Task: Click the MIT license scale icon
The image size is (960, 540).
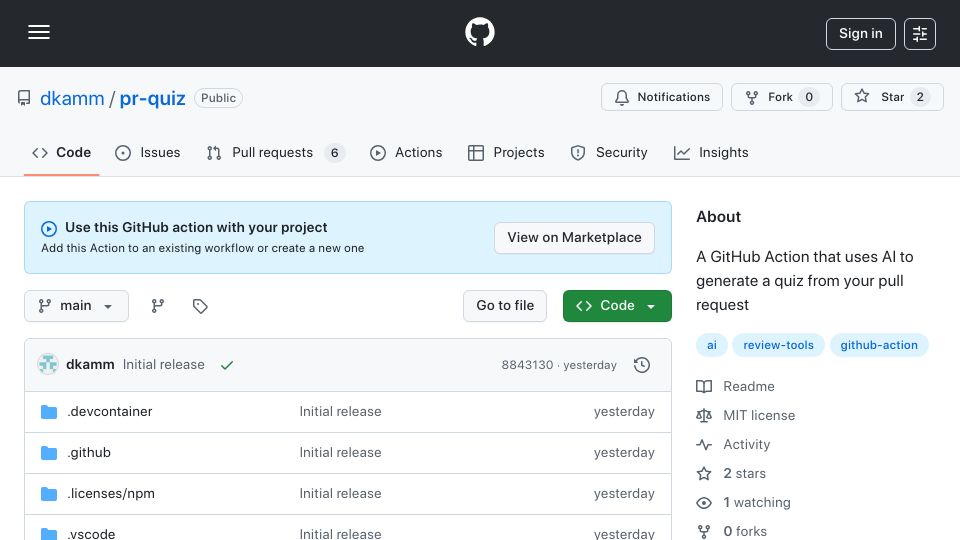Action: (704, 416)
